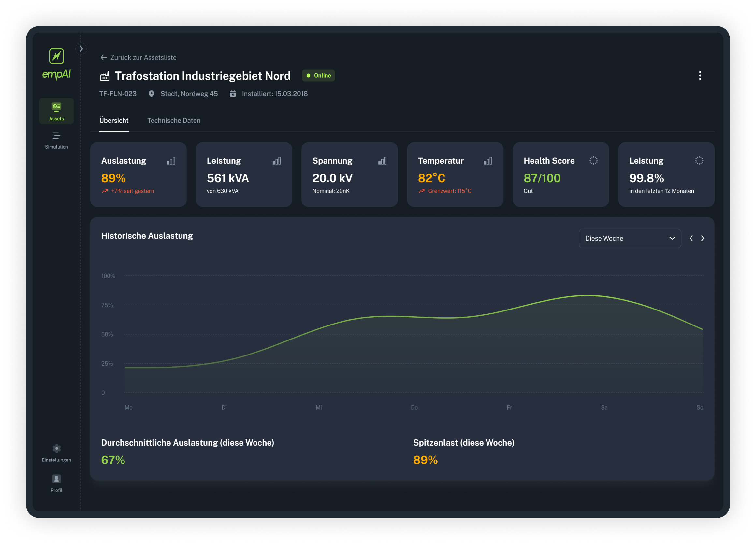Click the Sa point on chart
756x544 pixels.
pyautogui.click(x=604, y=296)
